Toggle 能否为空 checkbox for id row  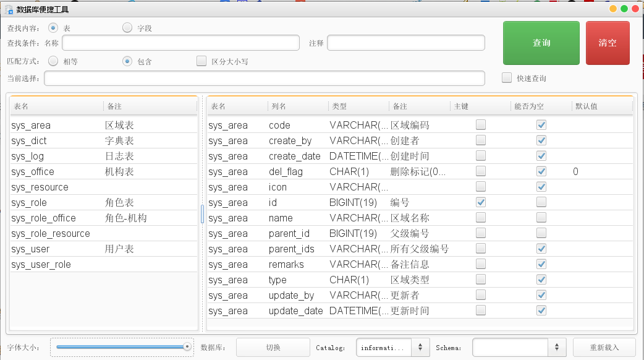(x=541, y=202)
